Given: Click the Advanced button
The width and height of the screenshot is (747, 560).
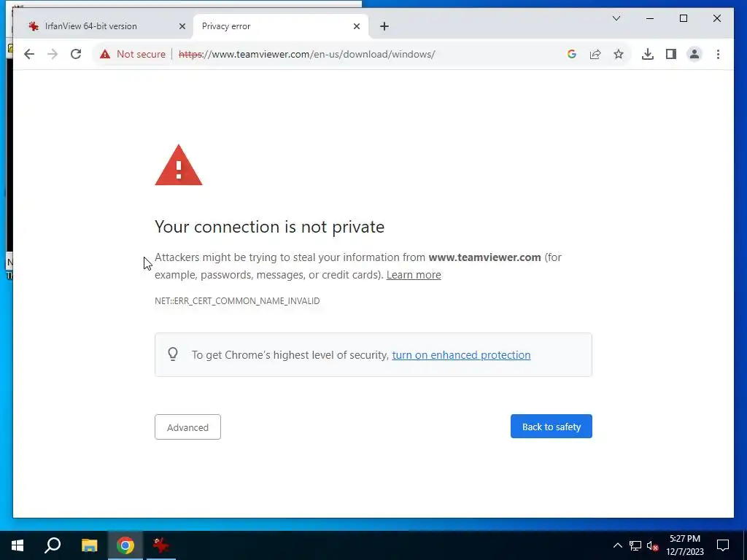Looking at the screenshot, I should click(187, 427).
